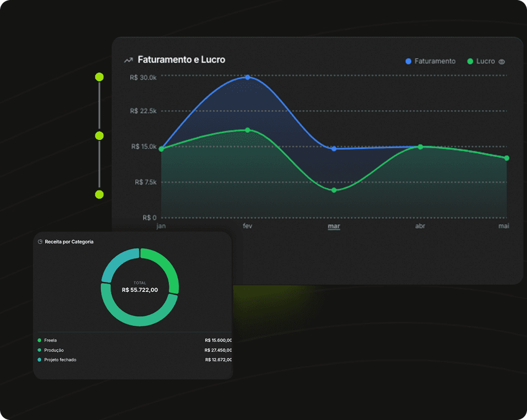Screen dimensions: 527x420
Task: Select the abr month label on axis
Action: point(420,226)
